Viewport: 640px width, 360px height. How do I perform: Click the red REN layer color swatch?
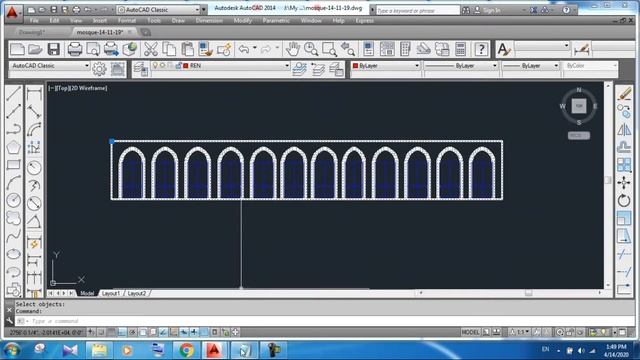[x=186, y=65]
